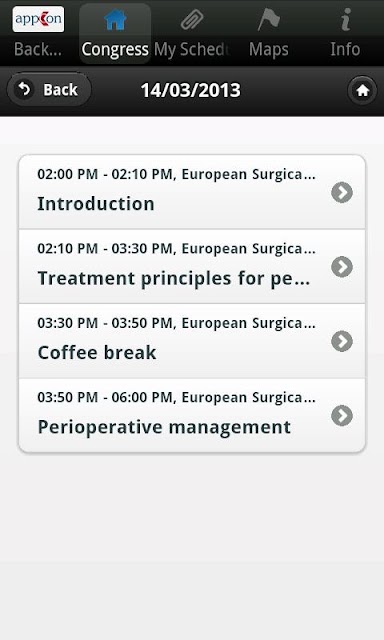384x640 pixels.
Task: Tap the 14/03/2013 date header
Action: coord(191,90)
